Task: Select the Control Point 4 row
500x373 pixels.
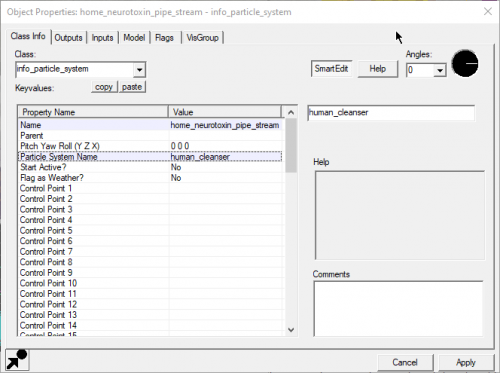Action: tap(150, 220)
